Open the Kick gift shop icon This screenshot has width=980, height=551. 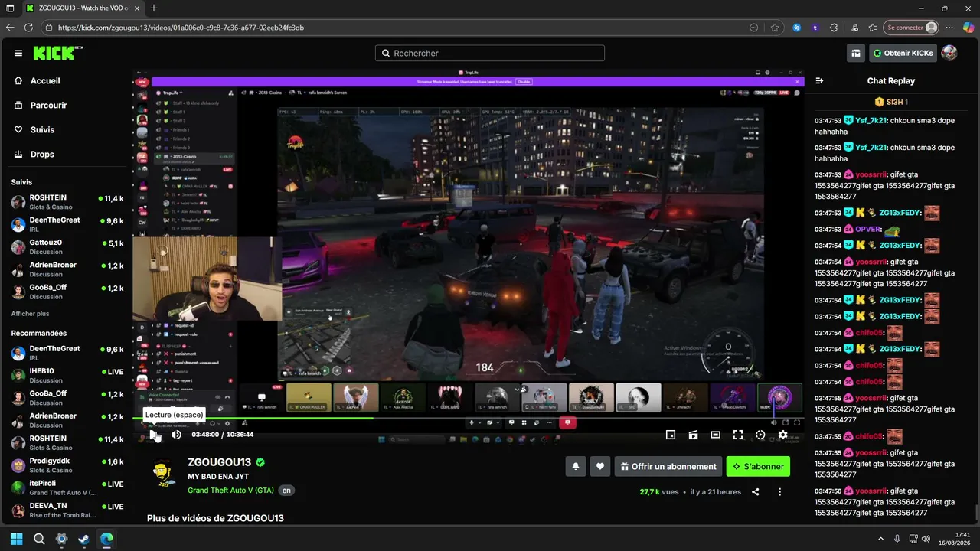coord(856,53)
